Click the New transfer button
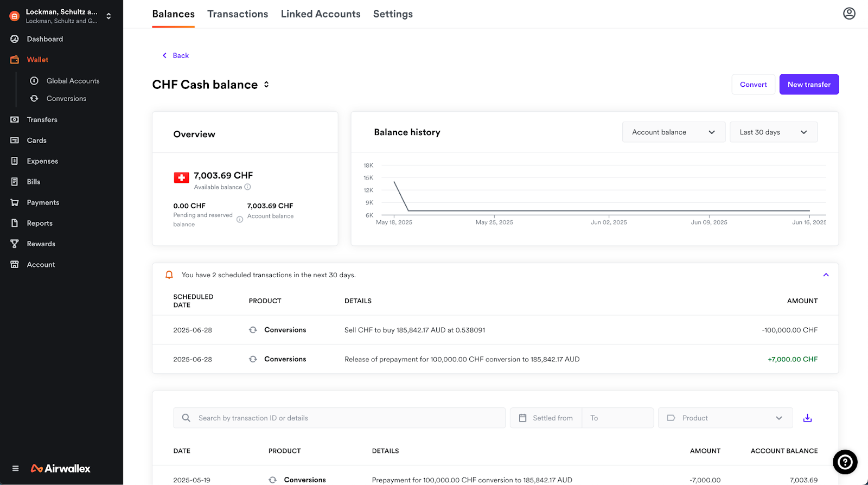The image size is (868, 485). coord(809,85)
